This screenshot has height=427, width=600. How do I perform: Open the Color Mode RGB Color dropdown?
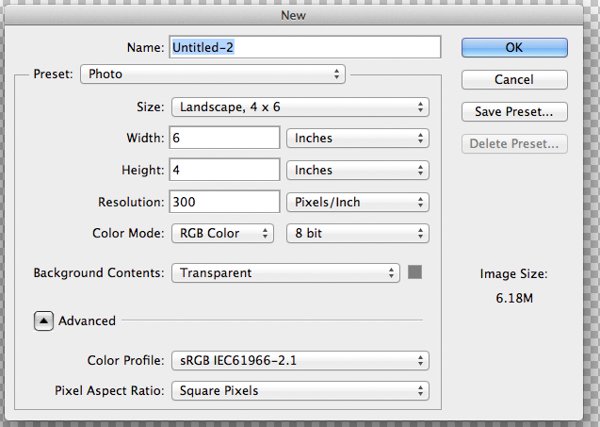coord(222,234)
